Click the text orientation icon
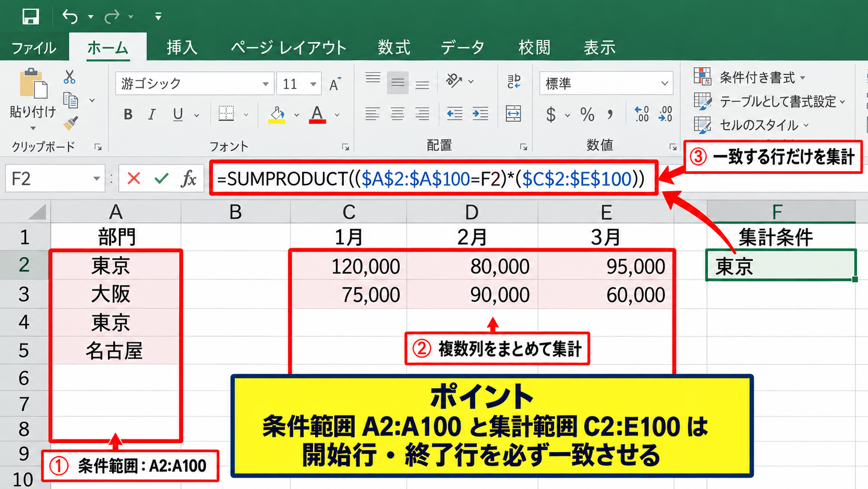 (454, 81)
